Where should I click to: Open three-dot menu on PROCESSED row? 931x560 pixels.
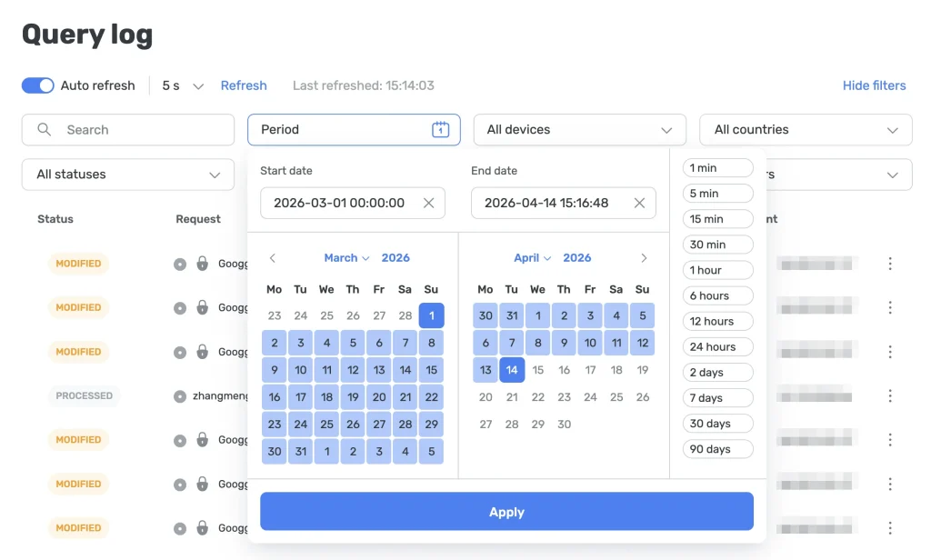pos(890,396)
